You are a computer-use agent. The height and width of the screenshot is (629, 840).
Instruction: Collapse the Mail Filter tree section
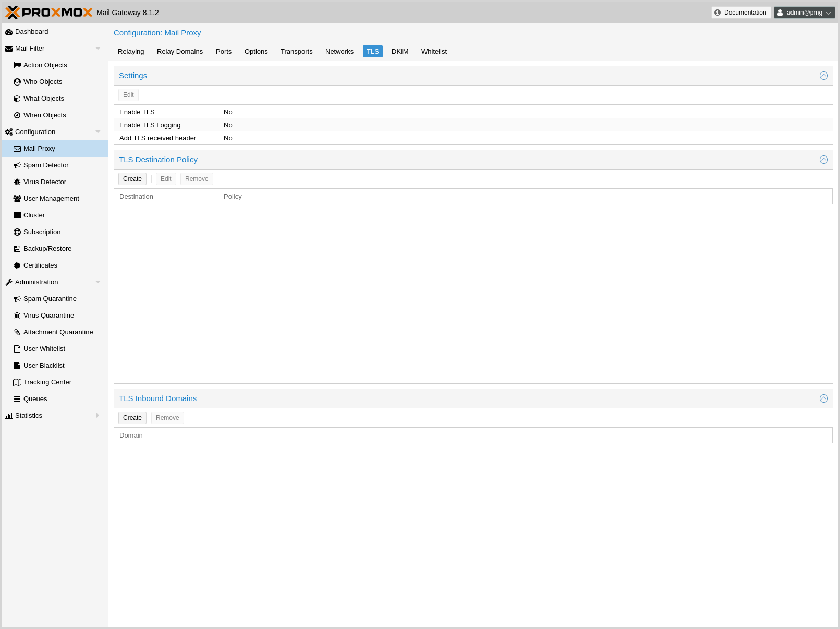[x=98, y=49]
